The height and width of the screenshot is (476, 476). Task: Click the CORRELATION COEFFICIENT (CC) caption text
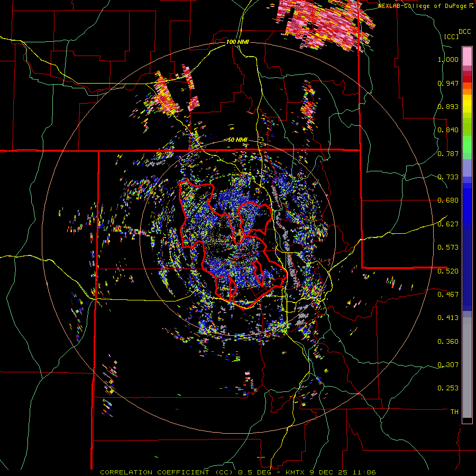click(167, 472)
